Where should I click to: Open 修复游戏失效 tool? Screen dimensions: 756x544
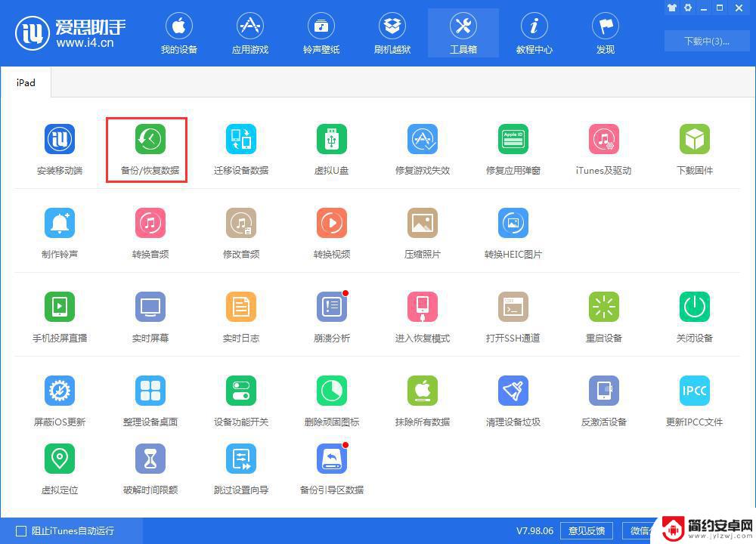[x=423, y=139]
